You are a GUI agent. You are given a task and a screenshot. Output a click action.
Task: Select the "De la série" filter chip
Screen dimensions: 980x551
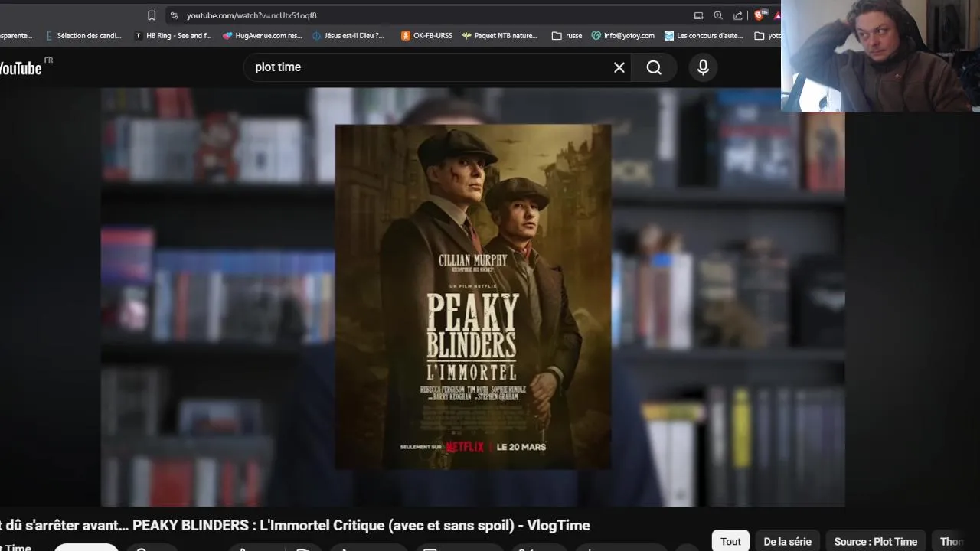(x=787, y=541)
